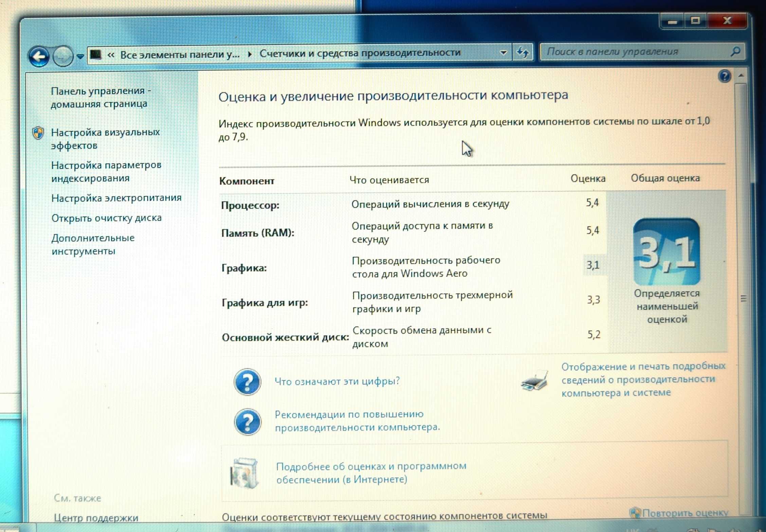
Task: Click the 'Общая оценка' column header
Action: pyautogui.click(x=665, y=178)
